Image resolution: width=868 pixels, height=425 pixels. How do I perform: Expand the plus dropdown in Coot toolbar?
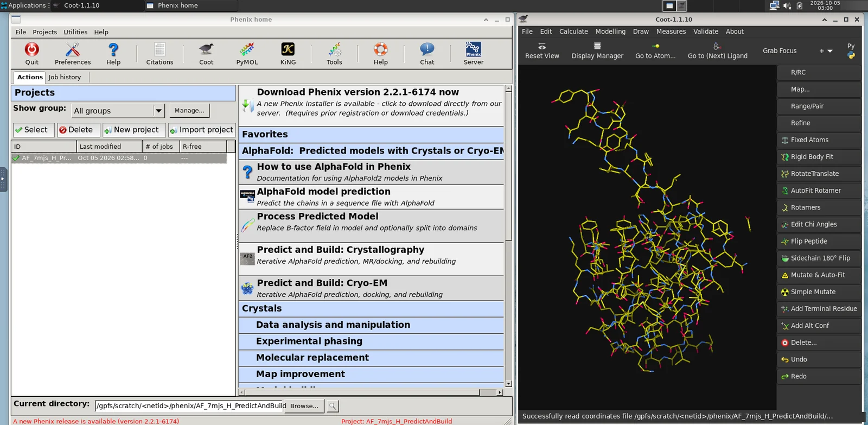coord(826,51)
